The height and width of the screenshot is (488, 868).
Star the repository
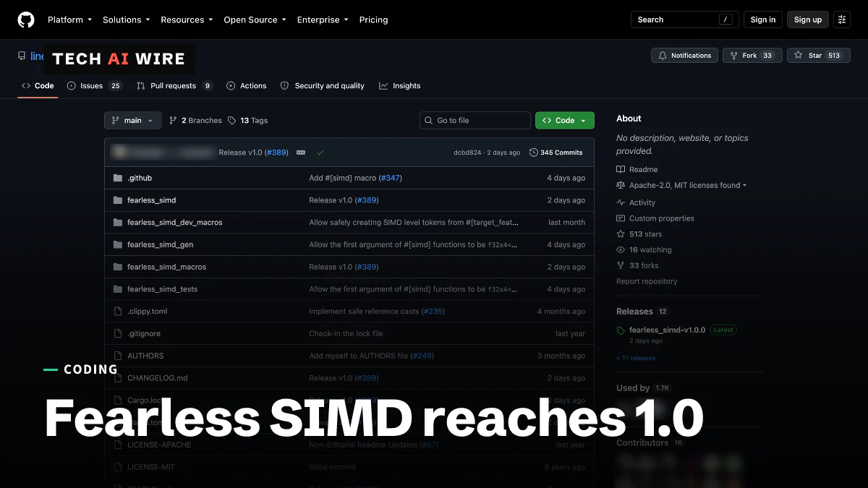817,56
